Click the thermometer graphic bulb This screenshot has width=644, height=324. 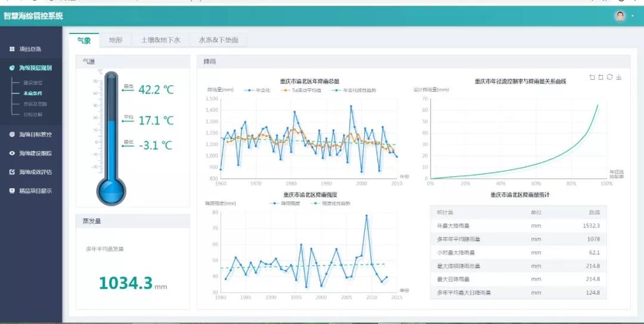click(x=111, y=191)
